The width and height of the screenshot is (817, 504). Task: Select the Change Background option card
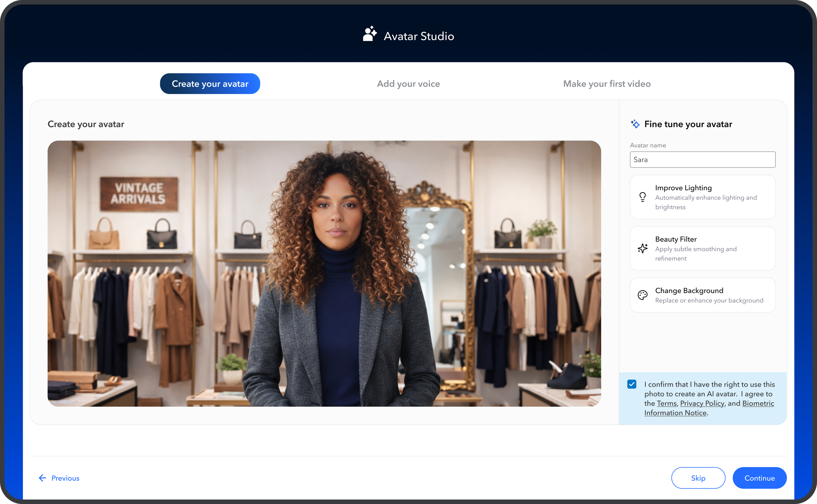click(702, 295)
